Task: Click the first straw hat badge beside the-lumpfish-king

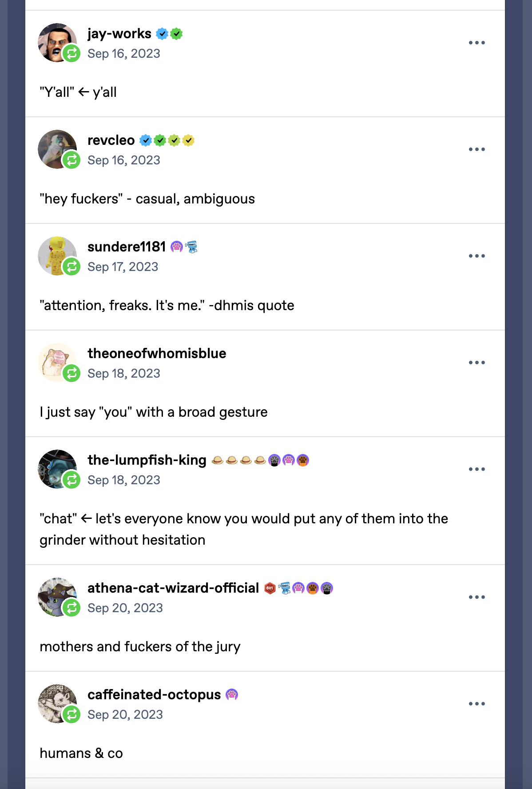Action: coord(218,460)
